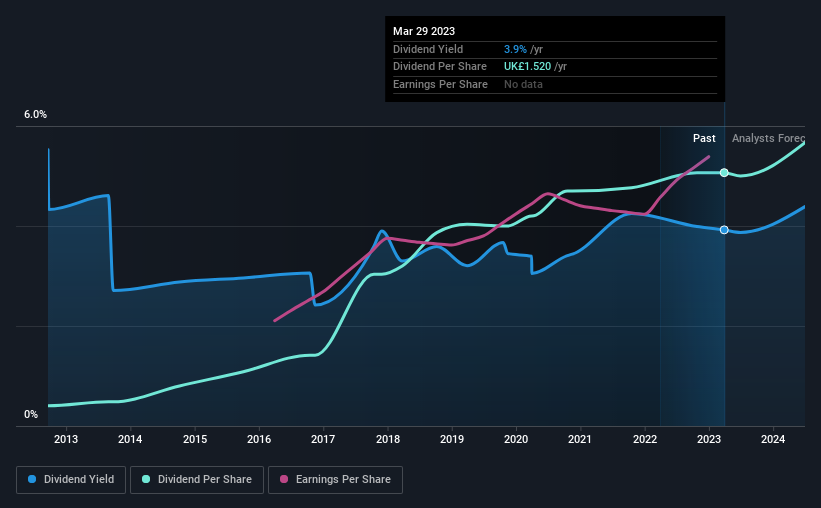Click the 2022 x-axis year label

point(645,439)
